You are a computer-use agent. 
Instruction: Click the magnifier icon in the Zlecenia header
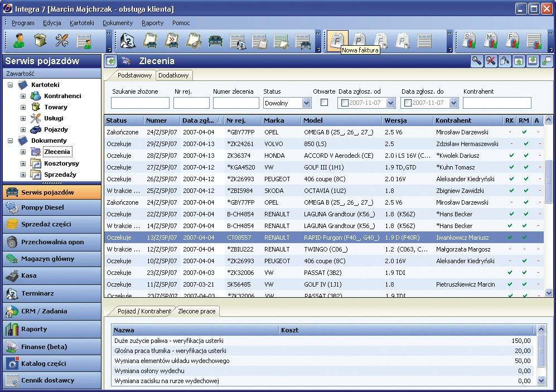tap(477, 61)
